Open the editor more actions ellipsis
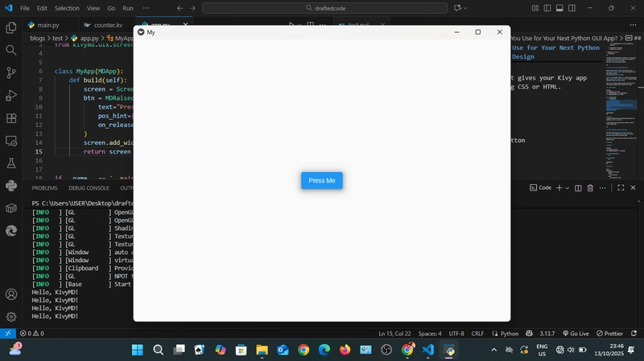Image resolution: width=644 pixels, height=361 pixels. point(633,25)
